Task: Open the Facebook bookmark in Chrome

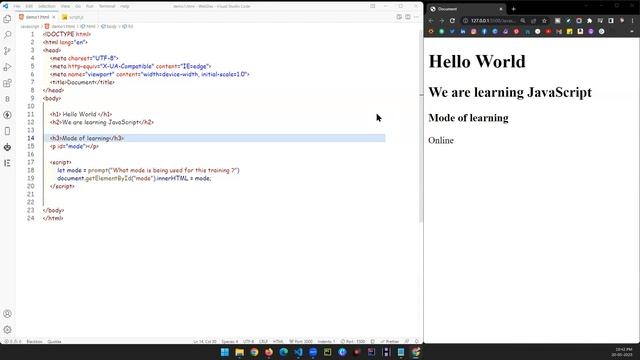Action: (x=484, y=31)
